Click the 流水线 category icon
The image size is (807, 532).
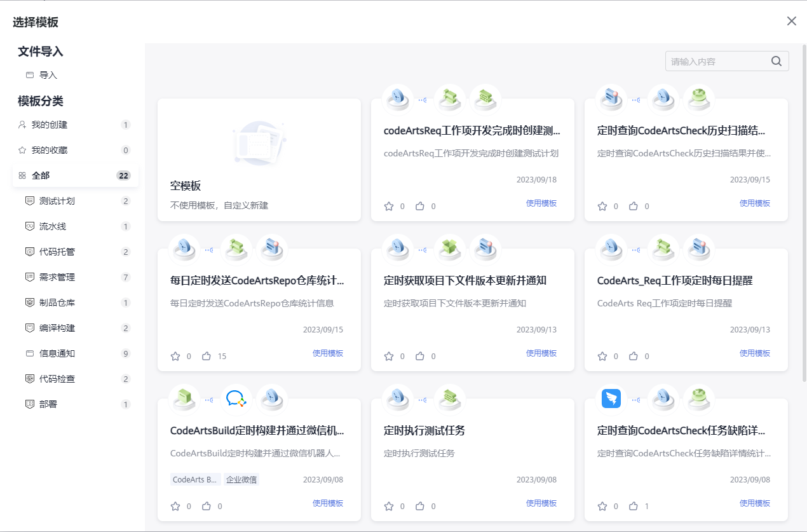29,226
